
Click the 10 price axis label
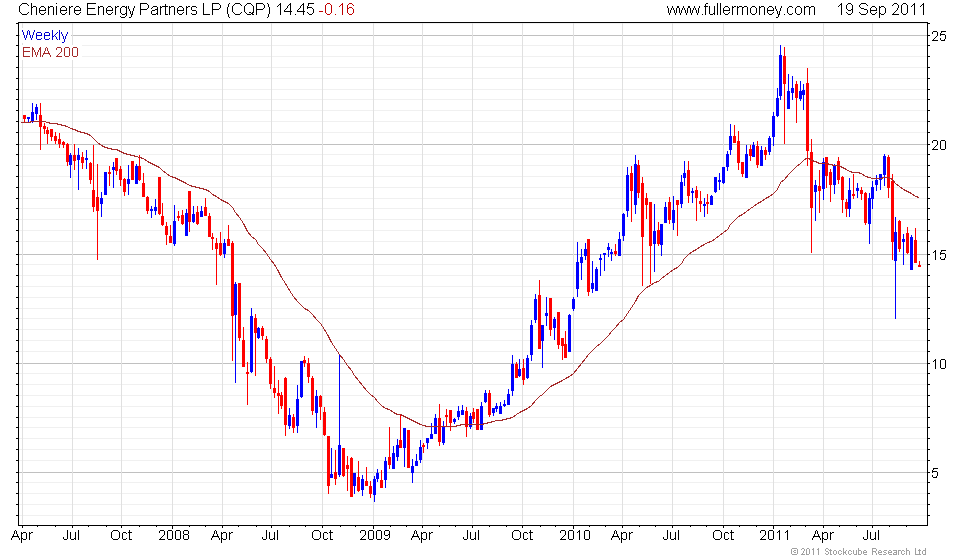pos(939,364)
